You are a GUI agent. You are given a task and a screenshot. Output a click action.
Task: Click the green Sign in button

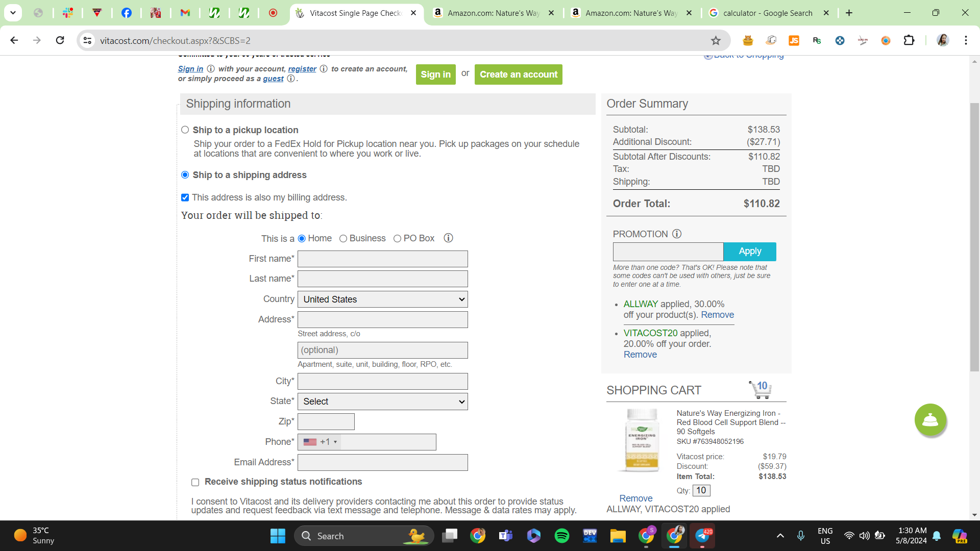(435, 74)
